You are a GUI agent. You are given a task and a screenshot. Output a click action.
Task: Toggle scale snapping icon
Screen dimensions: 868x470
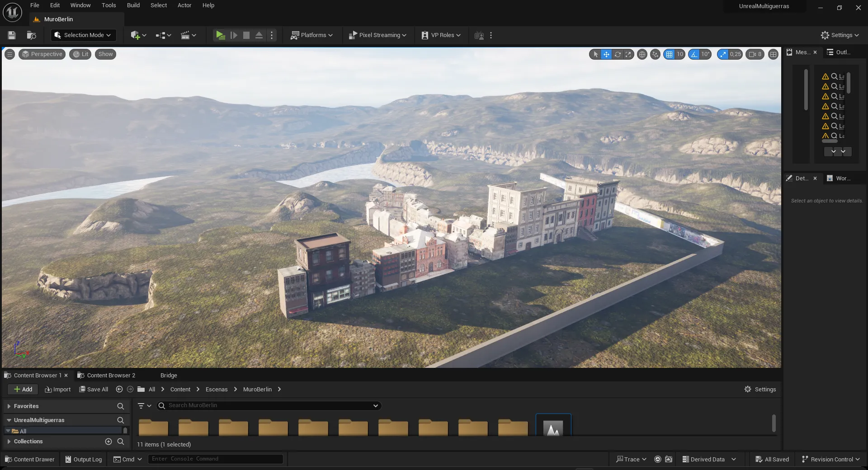coord(723,54)
